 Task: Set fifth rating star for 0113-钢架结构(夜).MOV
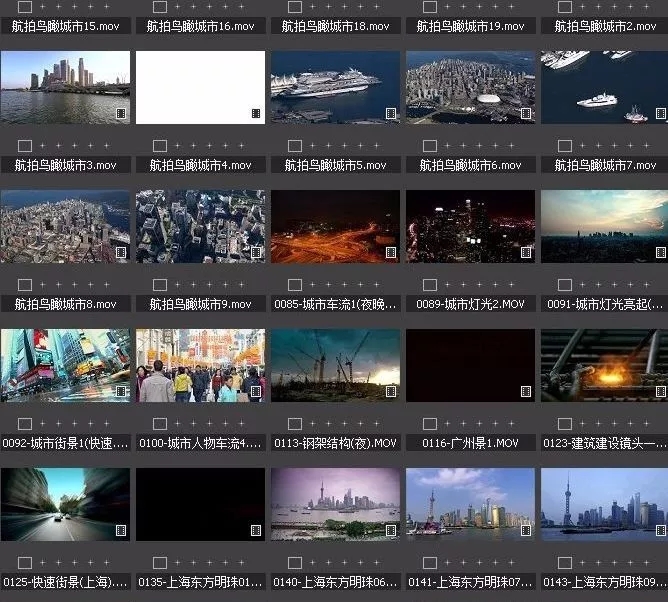377,423
